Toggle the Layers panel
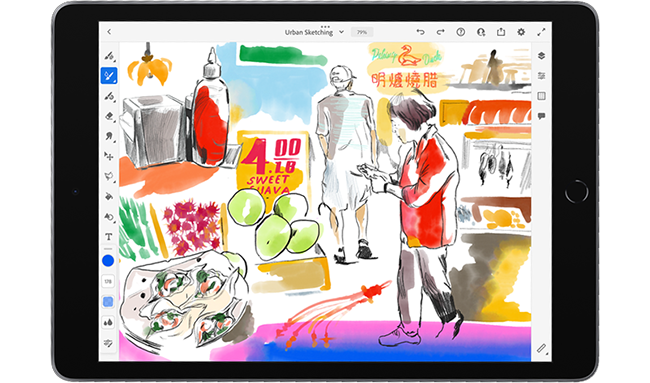The width and height of the screenshot is (650, 383). pyautogui.click(x=541, y=56)
